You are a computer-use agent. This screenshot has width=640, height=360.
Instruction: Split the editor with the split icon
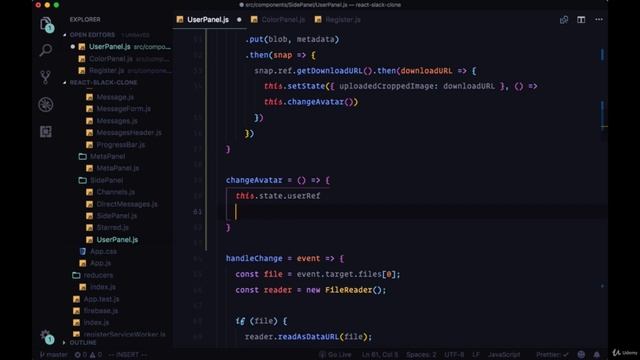581,20
